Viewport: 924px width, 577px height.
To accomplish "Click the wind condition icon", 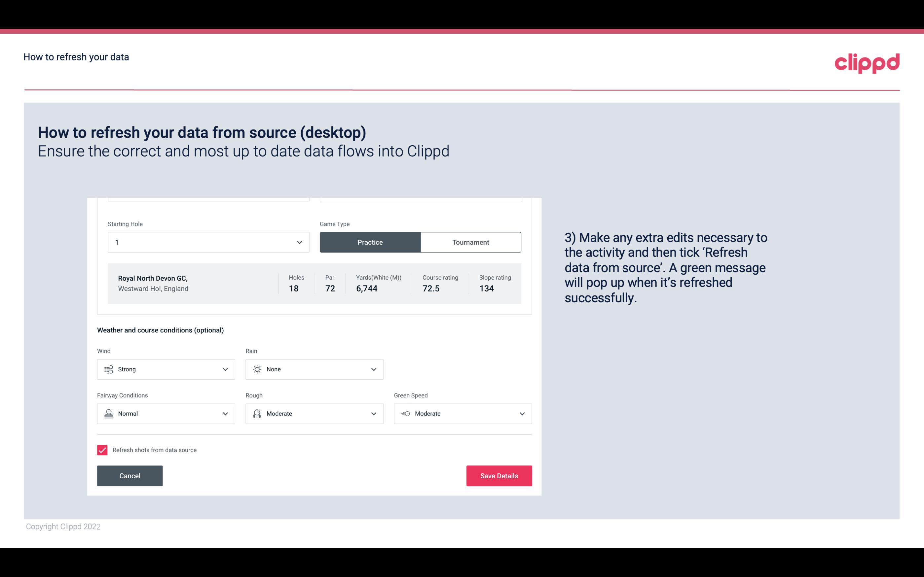I will click(108, 369).
